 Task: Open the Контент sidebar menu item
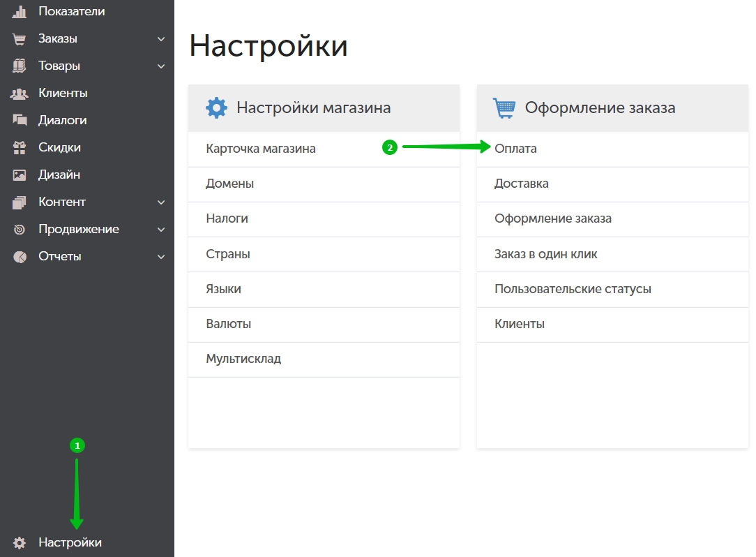(x=62, y=202)
